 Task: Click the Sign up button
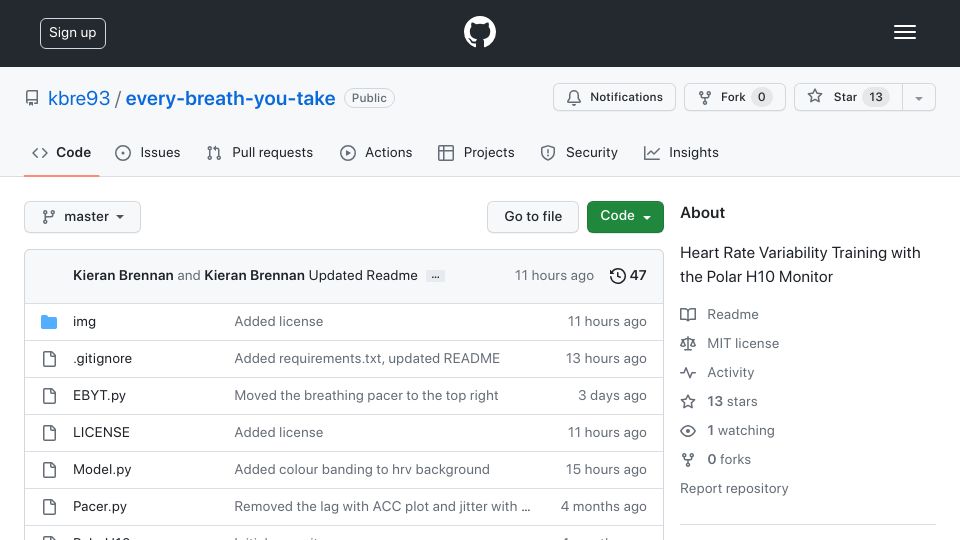[x=73, y=33]
